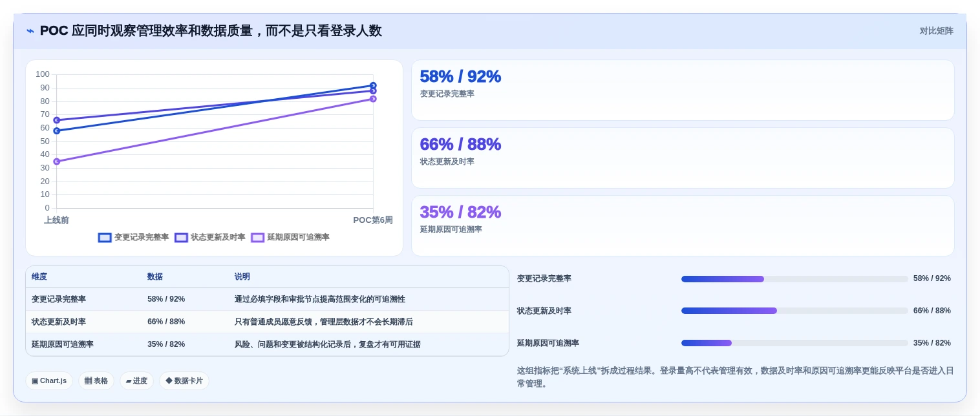980x416 pixels.
Task: Click the 数据 column header
Action: pos(155,276)
